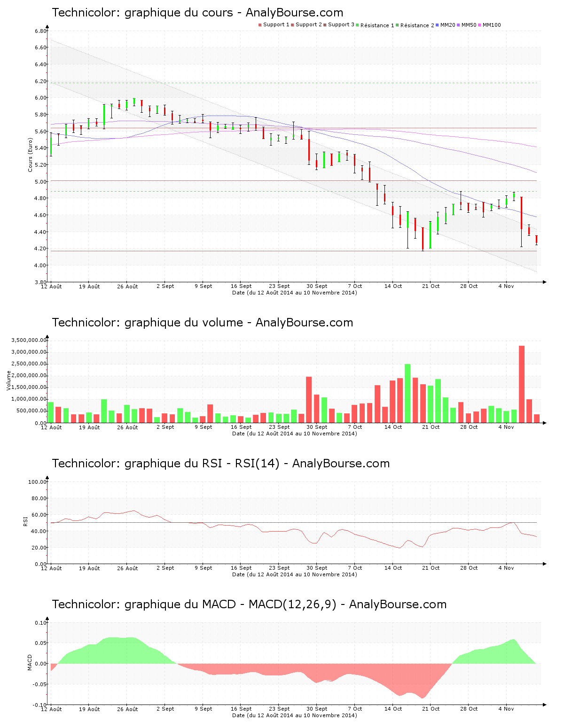
Task: Click '16 Sept' date on MACD chart
Action: [241, 709]
